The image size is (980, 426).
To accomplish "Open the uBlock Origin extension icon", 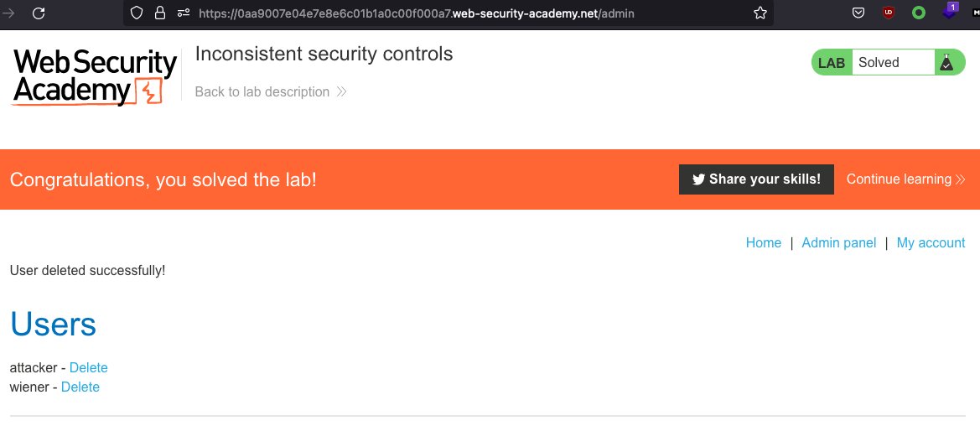I will click(889, 13).
